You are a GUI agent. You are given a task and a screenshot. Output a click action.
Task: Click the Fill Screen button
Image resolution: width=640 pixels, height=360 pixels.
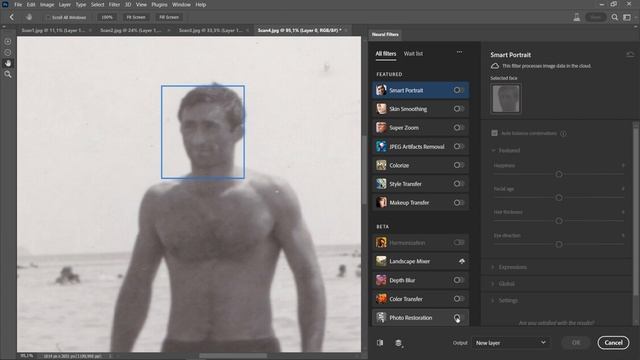tap(169, 18)
